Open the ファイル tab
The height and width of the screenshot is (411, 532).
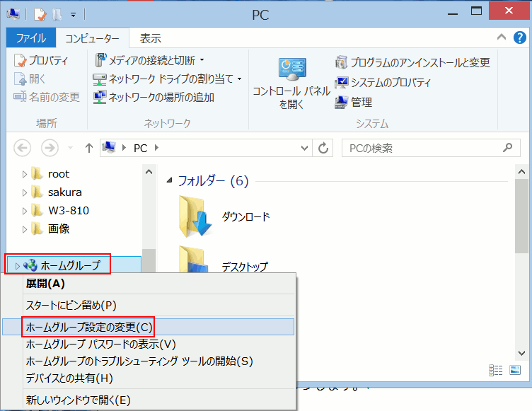[30, 39]
